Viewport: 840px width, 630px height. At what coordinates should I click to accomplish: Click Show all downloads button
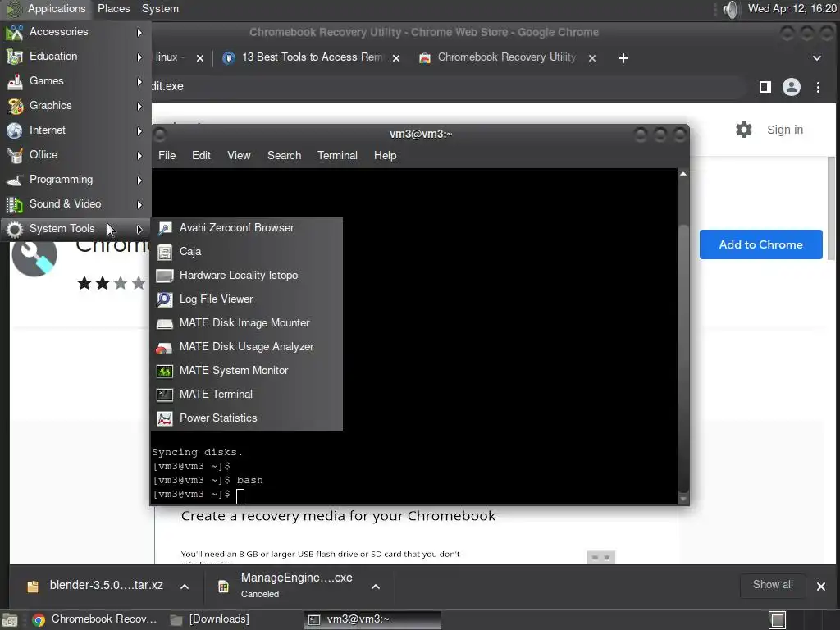coord(773,585)
